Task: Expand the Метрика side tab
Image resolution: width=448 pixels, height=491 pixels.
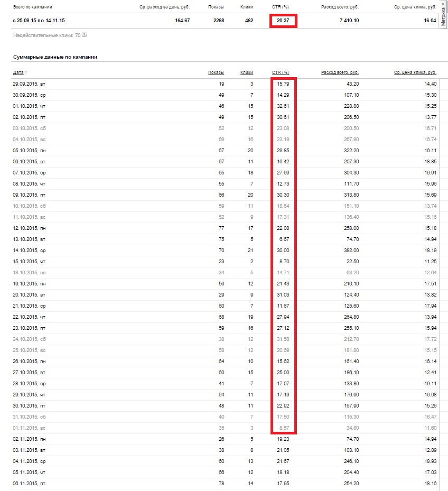Action: (443, 15)
